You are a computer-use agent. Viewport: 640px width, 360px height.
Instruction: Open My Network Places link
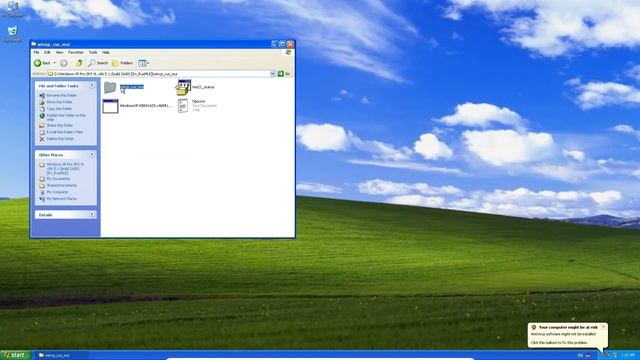tap(61, 198)
